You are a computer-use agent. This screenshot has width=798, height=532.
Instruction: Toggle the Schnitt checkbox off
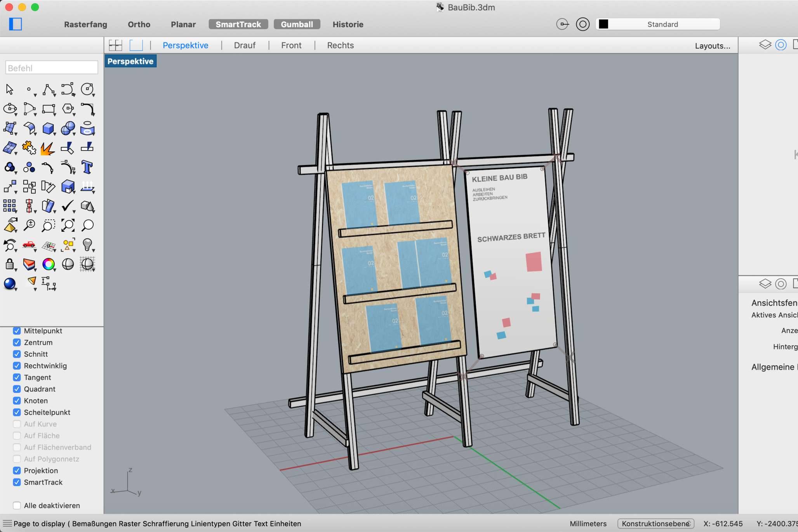(16, 353)
